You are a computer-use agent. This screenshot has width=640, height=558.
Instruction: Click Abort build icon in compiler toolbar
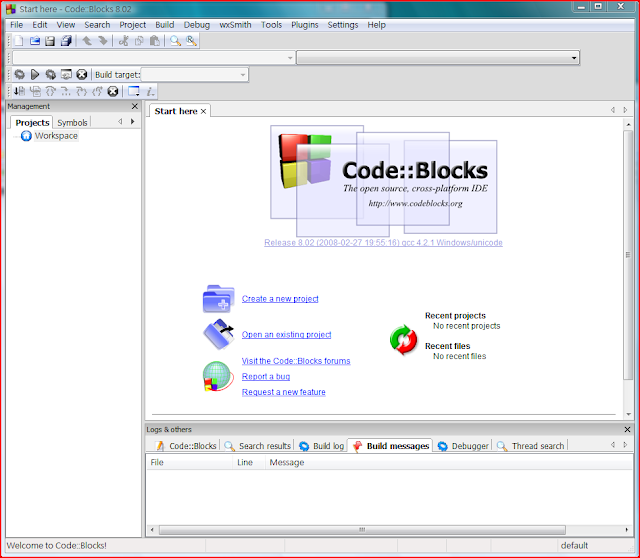(x=82, y=74)
